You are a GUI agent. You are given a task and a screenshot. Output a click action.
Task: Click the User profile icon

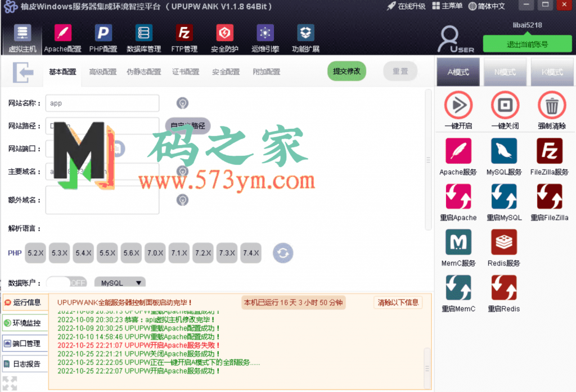456,39
